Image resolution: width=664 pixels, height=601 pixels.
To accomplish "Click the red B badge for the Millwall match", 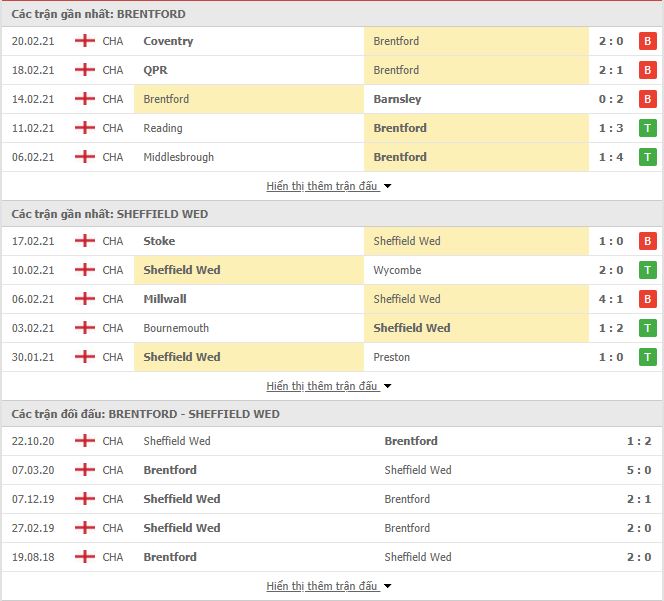I will [x=647, y=299].
